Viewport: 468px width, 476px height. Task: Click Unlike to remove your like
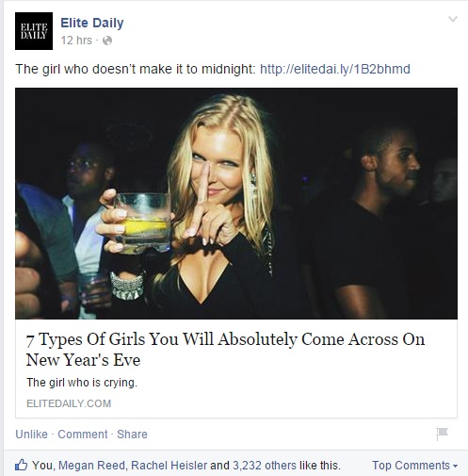[x=31, y=435]
